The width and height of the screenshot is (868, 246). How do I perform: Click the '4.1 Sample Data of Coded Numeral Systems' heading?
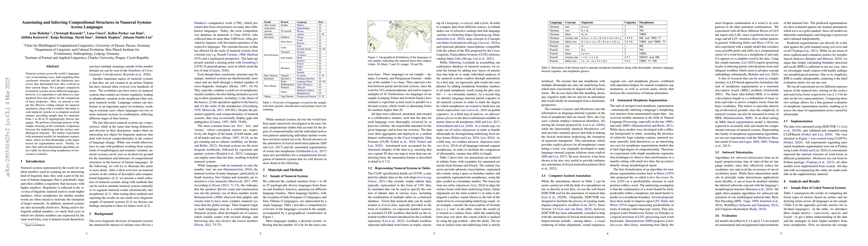815,188
